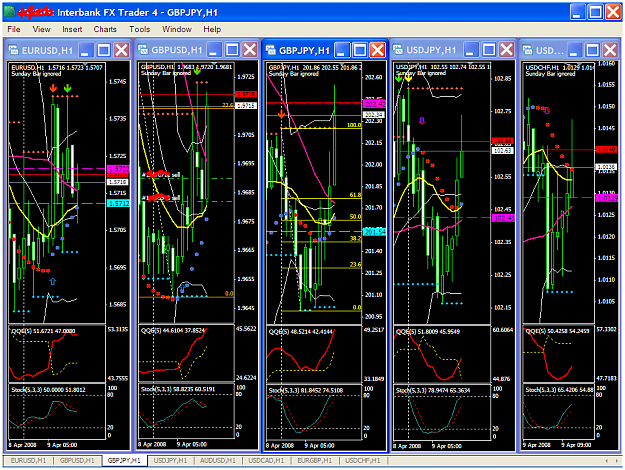This screenshot has height=470, width=625.
Task: Click the 38.2 Fibonacci label in GBPJPY chart
Action: [x=356, y=238]
